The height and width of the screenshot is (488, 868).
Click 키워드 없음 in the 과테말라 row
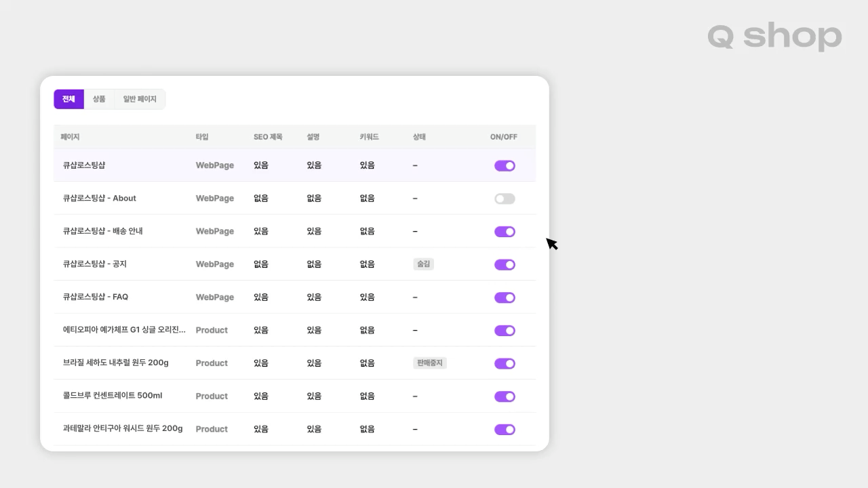tap(367, 429)
